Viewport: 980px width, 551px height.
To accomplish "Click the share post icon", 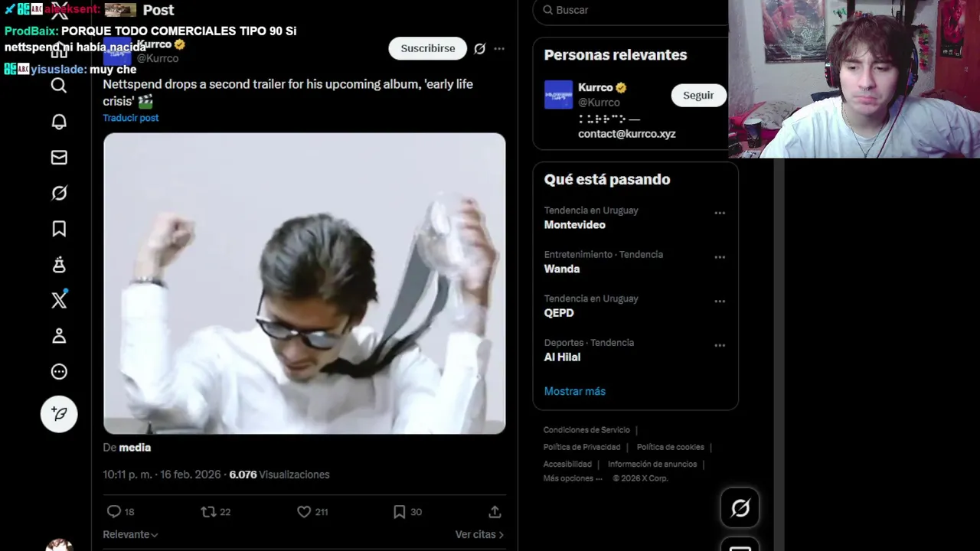I will [x=495, y=512].
